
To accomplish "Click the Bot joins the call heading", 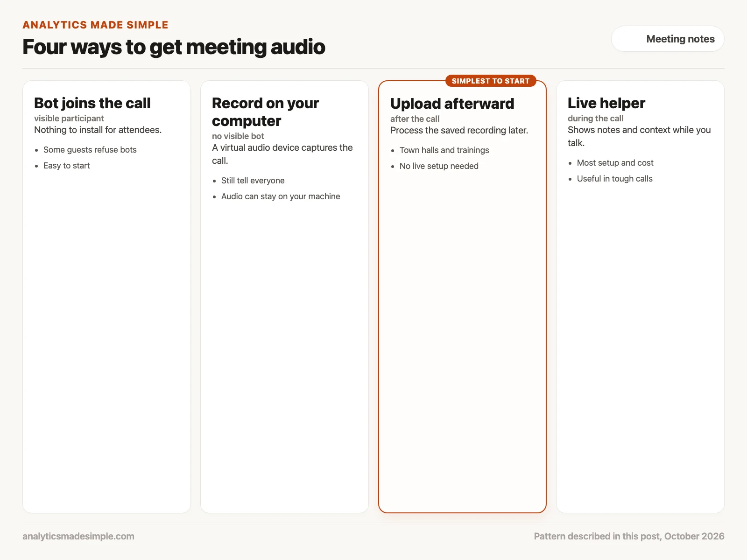I will point(92,103).
